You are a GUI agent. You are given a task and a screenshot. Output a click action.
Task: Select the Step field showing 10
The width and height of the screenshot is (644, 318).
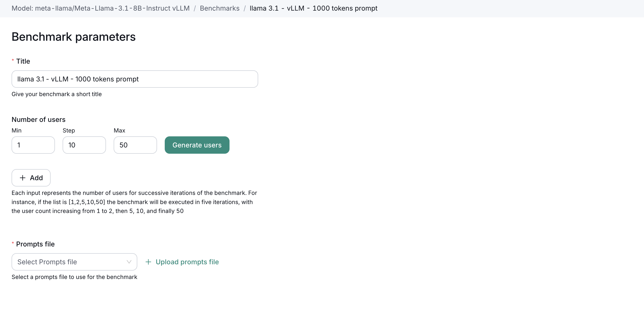pyautogui.click(x=84, y=145)
